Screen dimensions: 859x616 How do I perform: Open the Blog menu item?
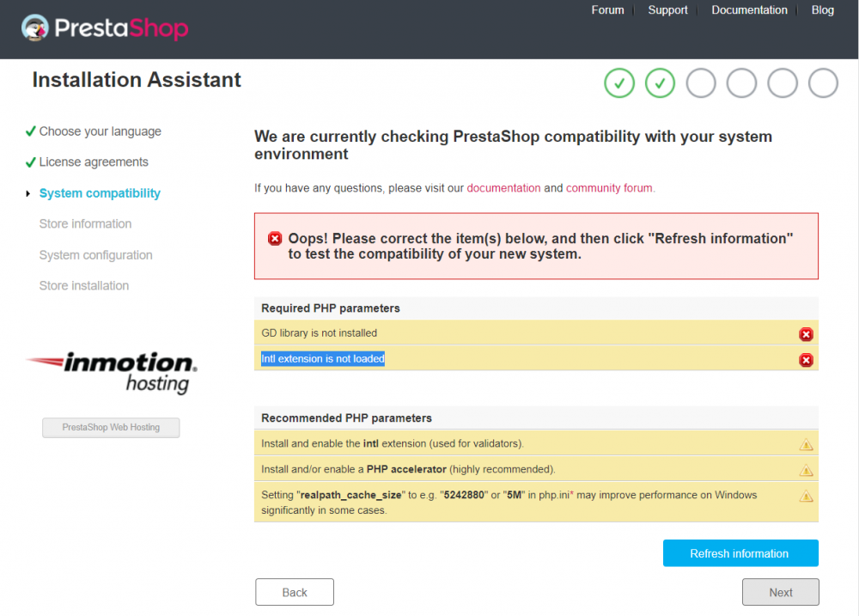pos(822,9)
